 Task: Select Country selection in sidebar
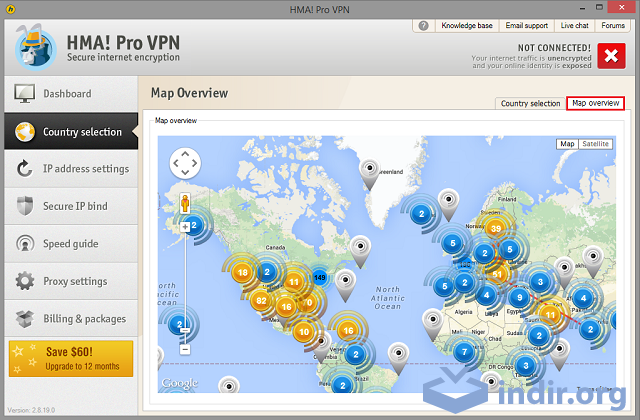click(x=71, y=131)
